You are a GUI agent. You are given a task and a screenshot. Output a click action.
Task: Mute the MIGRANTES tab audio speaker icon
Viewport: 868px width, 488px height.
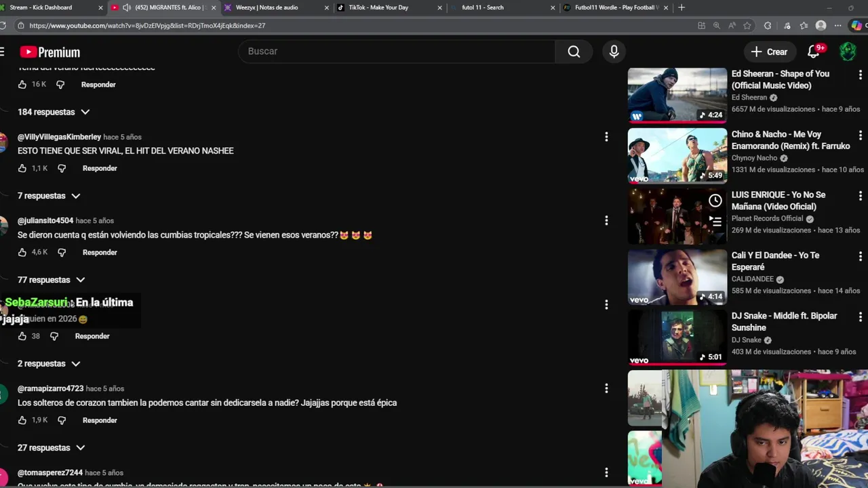pyautogui.click(x=127, y=7)
